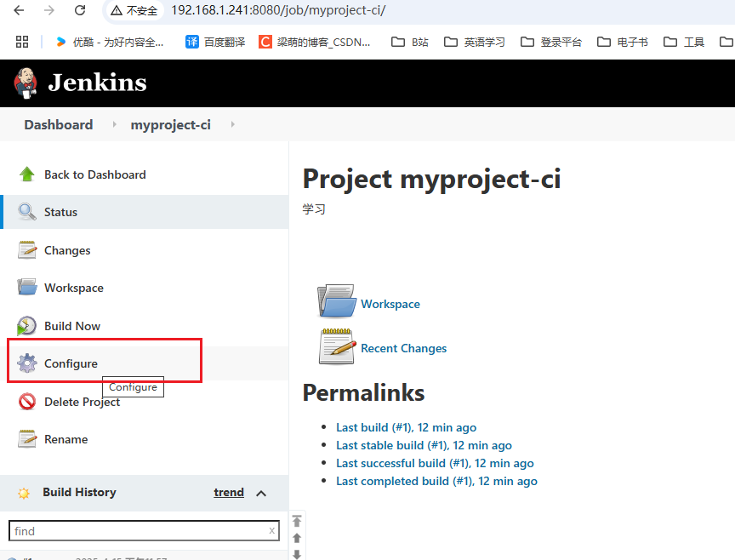Open the 工具 bookmark folder
This screenshot has width=735, height=560.
click(684, 43)
